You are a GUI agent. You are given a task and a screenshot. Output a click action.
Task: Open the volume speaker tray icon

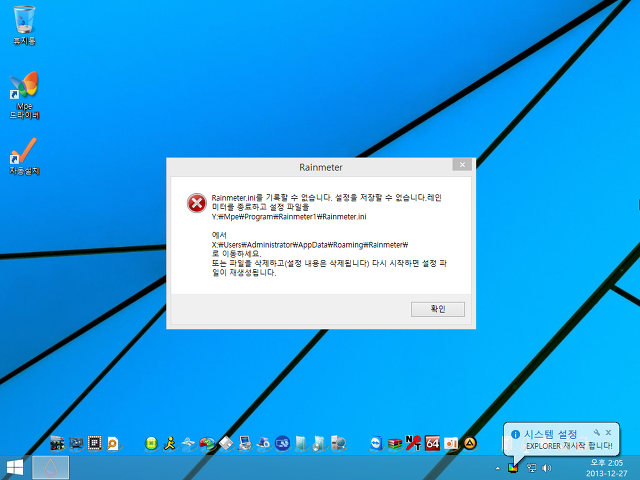pos(547,468)
